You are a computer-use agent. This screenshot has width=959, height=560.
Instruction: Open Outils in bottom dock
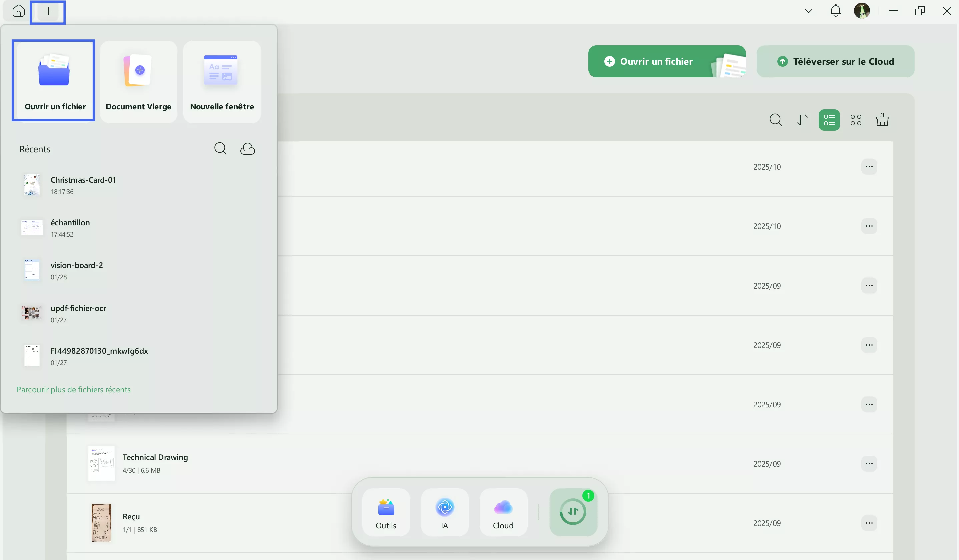tap(386, 512)
